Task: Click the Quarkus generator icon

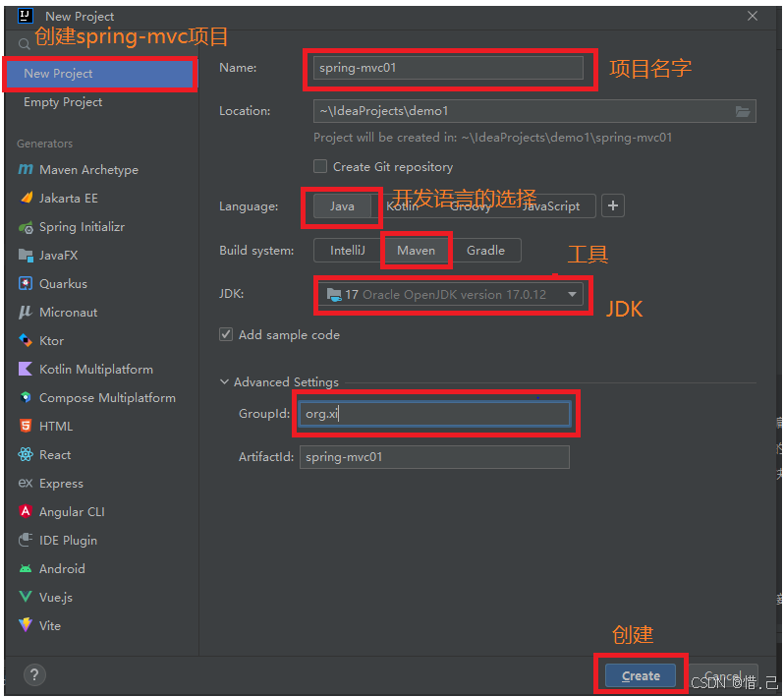Action: (26, 284)
